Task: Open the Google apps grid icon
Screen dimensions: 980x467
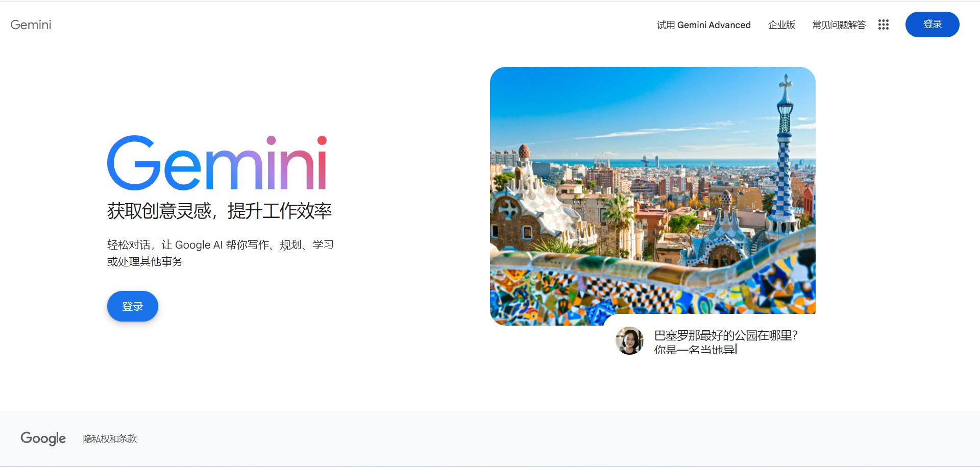Action: 884,24
